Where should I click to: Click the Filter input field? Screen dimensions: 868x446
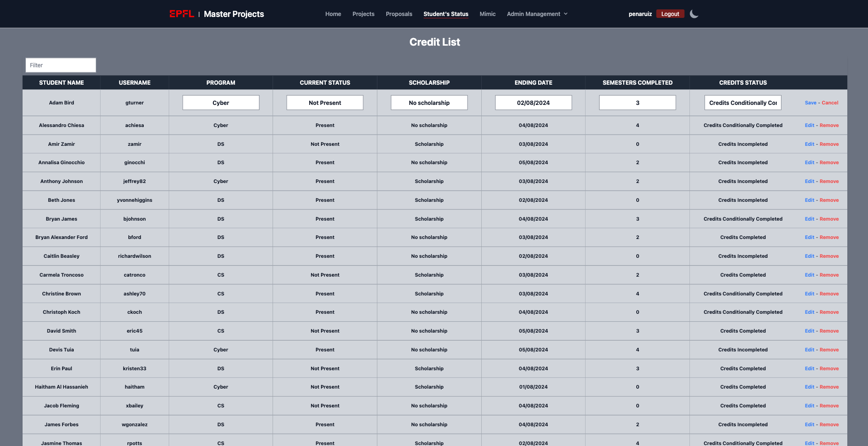pos(60,65)
